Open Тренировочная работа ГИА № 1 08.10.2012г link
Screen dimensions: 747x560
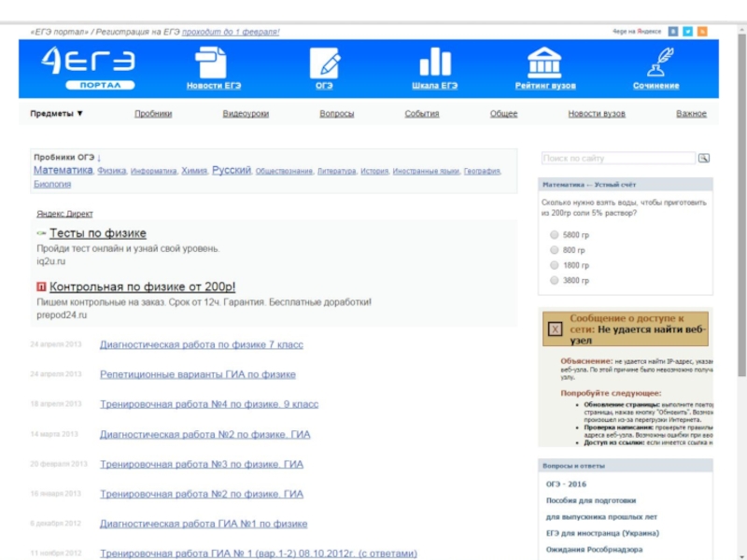coord(259,553)
